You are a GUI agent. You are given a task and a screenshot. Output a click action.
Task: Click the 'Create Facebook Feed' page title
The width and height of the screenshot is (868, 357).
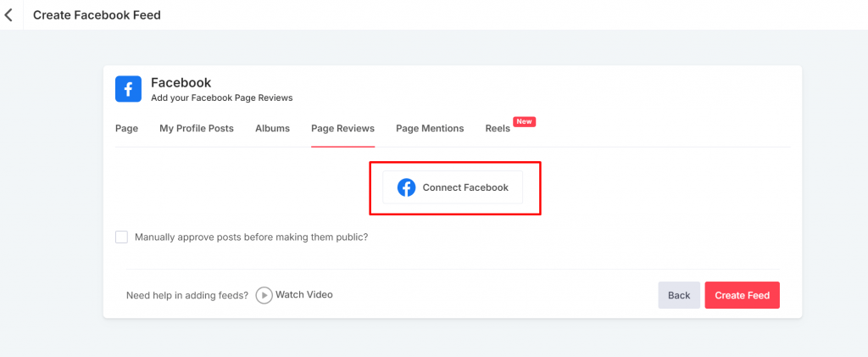(97, 15)
